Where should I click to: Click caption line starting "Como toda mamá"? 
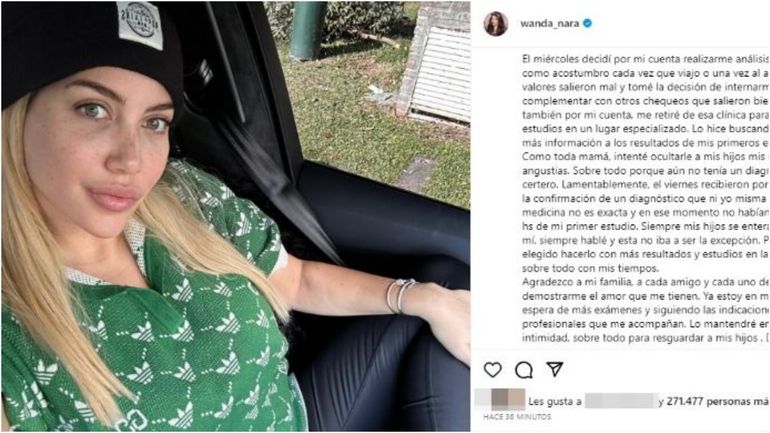645,157
